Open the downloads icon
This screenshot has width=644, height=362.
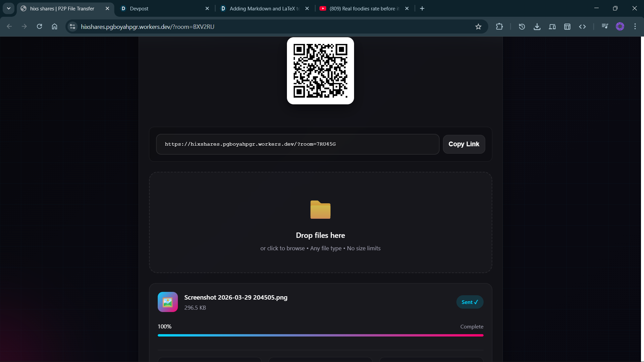[537, 27]
